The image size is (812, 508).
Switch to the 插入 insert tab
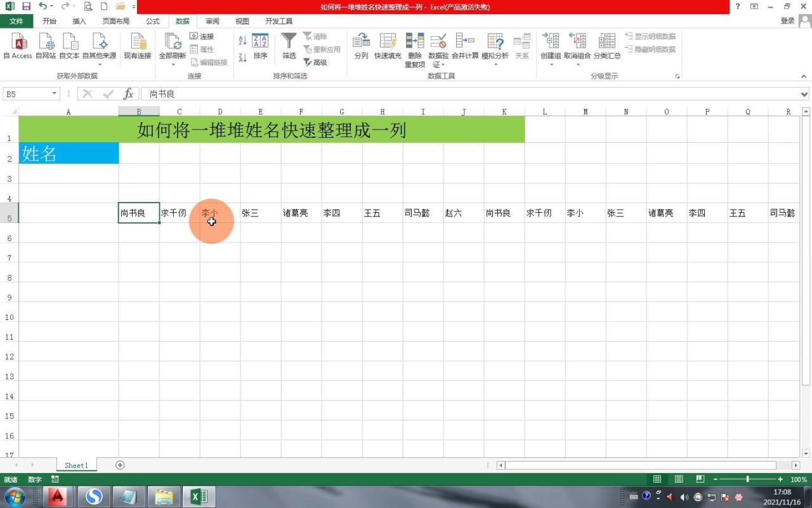[79, 21]
